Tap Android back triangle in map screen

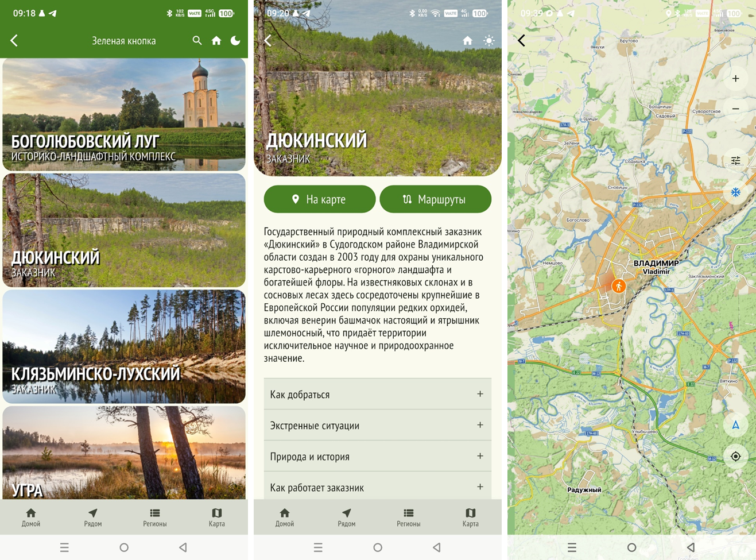pyautogui.click(x=691, y=547)
